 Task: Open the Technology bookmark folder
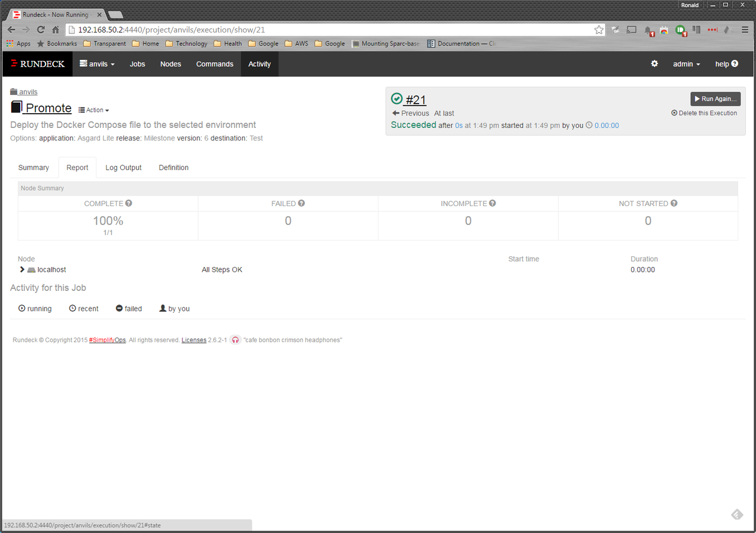tap(186, 44)
